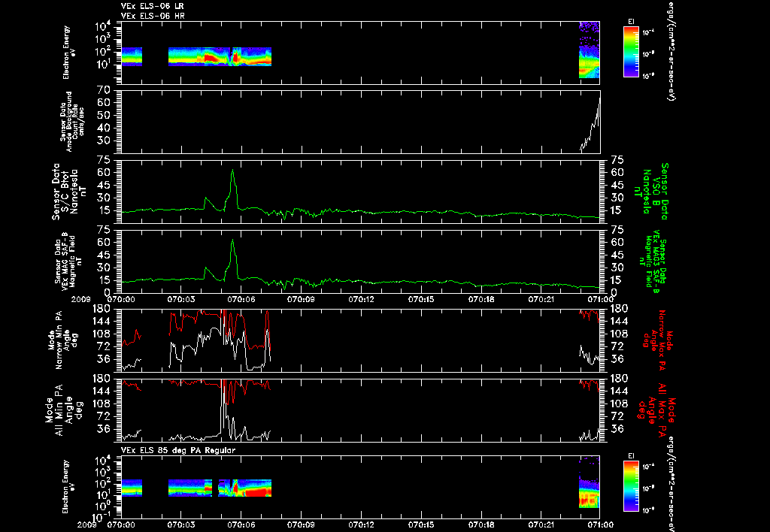Click the "Mode Narrow Min PA Angle" axis label
The width and height of the screenshot is (770, 532).
[63, 340]
